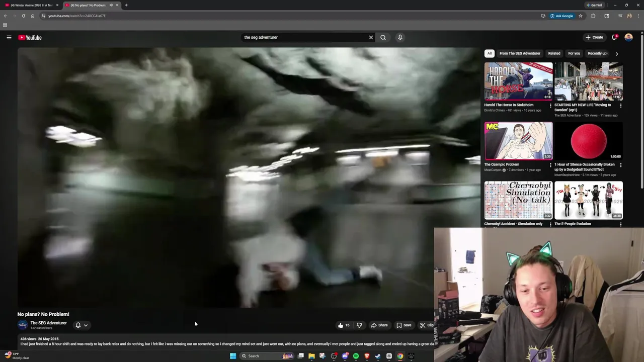
Task: Select the All filter chip
Action: click(x=490, y=53)
